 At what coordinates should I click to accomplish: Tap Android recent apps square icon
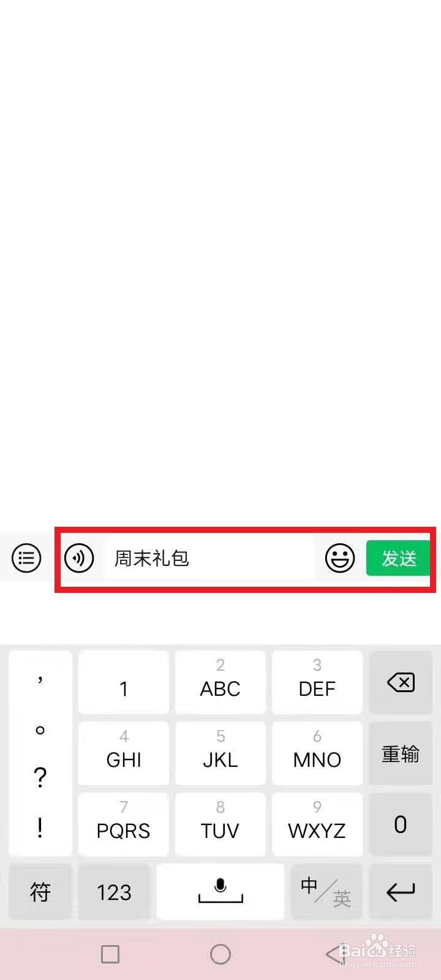pos(110,954)
